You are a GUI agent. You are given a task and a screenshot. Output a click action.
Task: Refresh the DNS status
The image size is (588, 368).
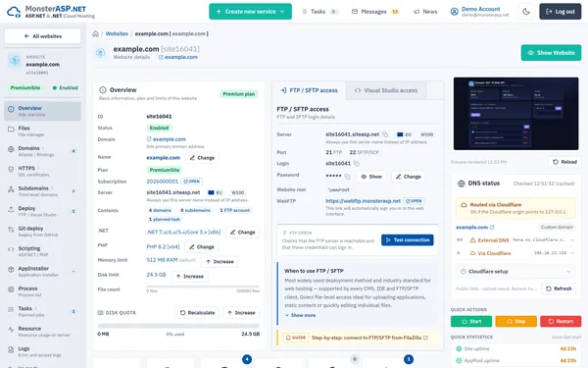pos(559,289)
